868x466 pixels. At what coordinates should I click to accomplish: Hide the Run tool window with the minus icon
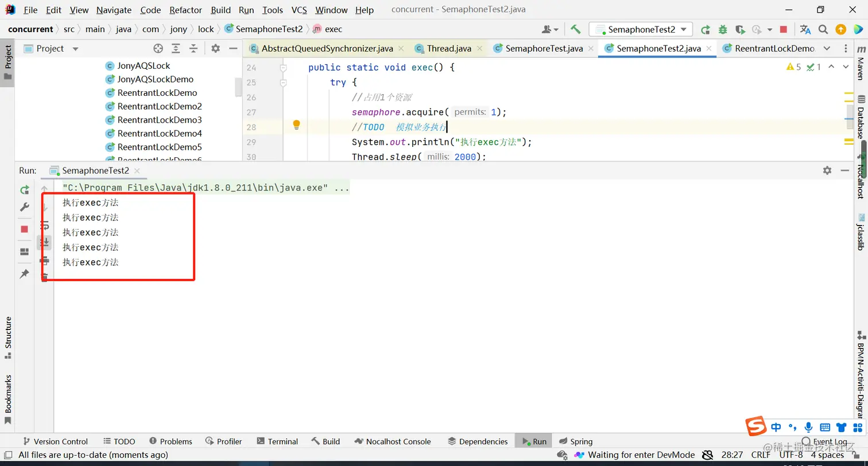(x=844, y=170)
